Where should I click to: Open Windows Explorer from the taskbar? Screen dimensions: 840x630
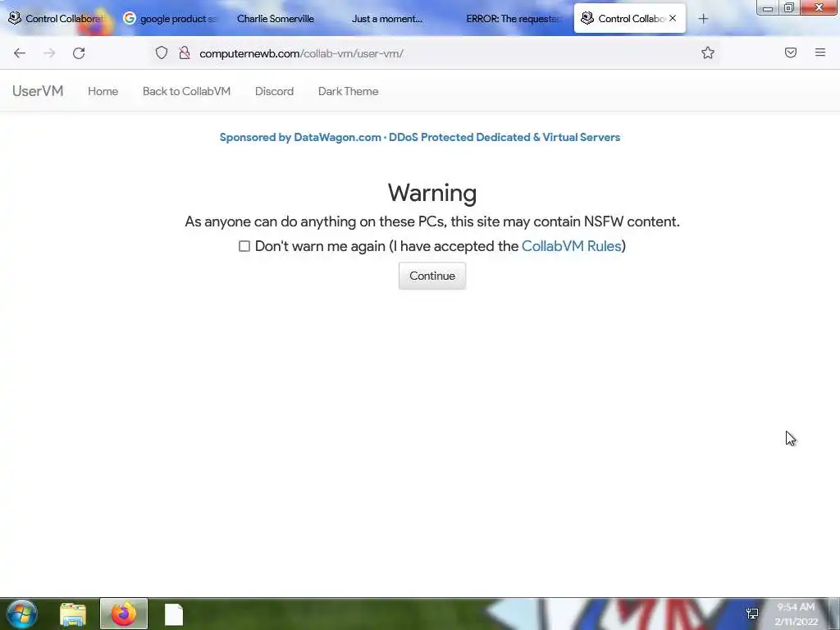tap(73, 614)
